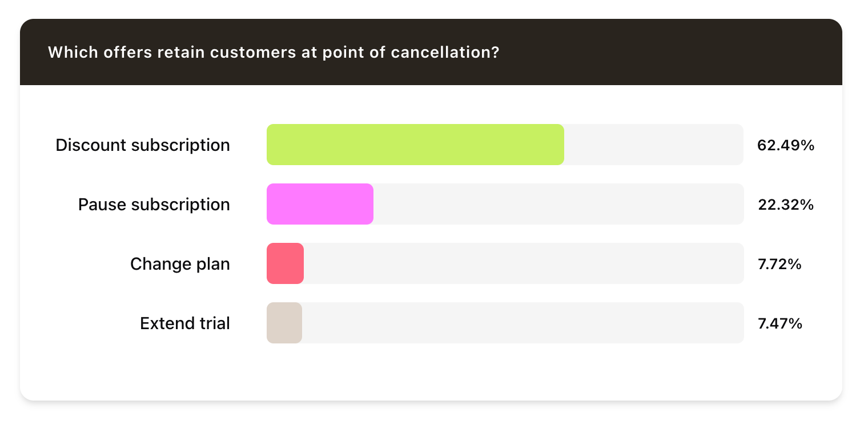
Task: Click the 7.47% percentage value
Action: [779, 323]
